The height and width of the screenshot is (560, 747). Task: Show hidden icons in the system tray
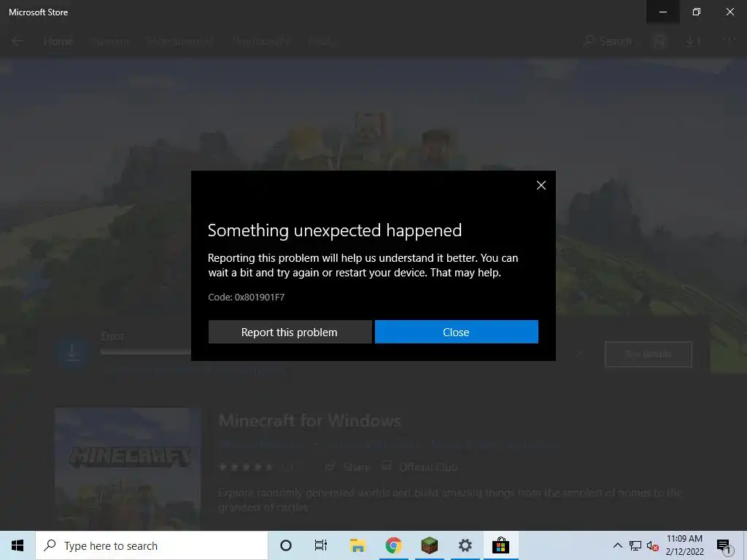tap(617, 545)
